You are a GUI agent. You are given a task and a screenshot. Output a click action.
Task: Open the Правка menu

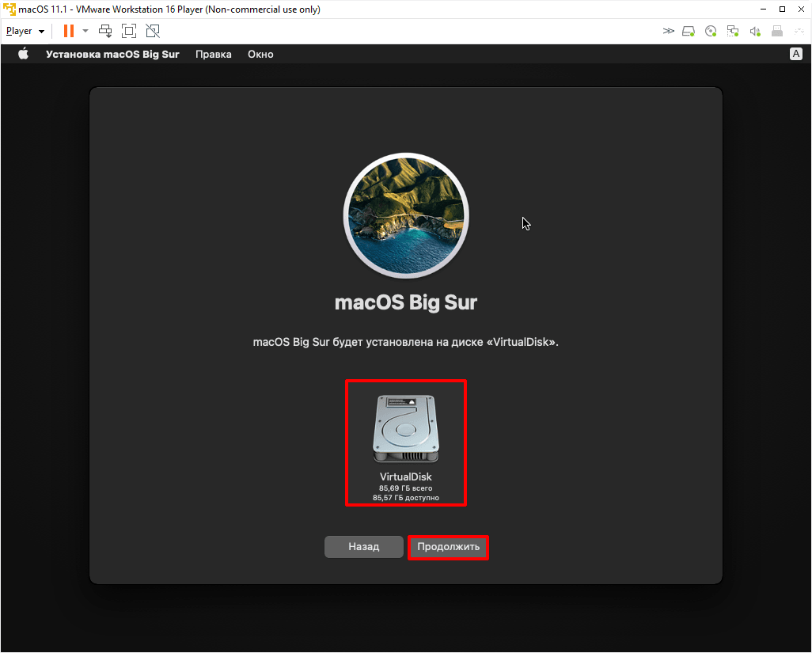tap(214, 55)
